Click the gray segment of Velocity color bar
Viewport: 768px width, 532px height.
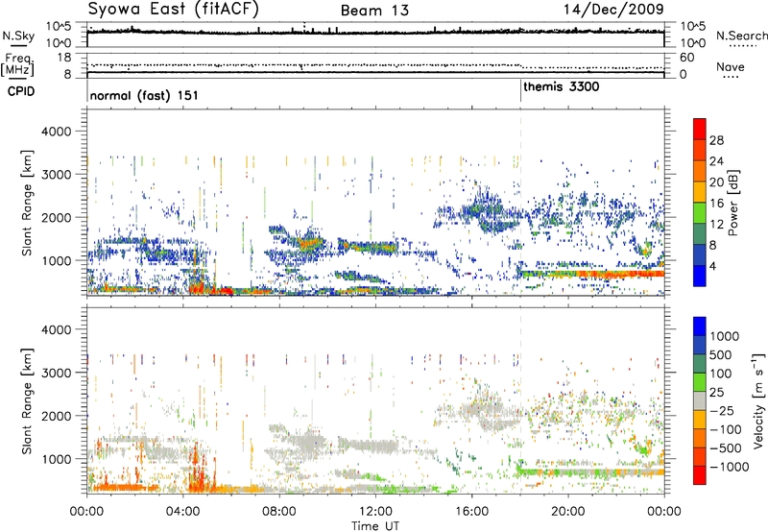click(x=700, y=401)
